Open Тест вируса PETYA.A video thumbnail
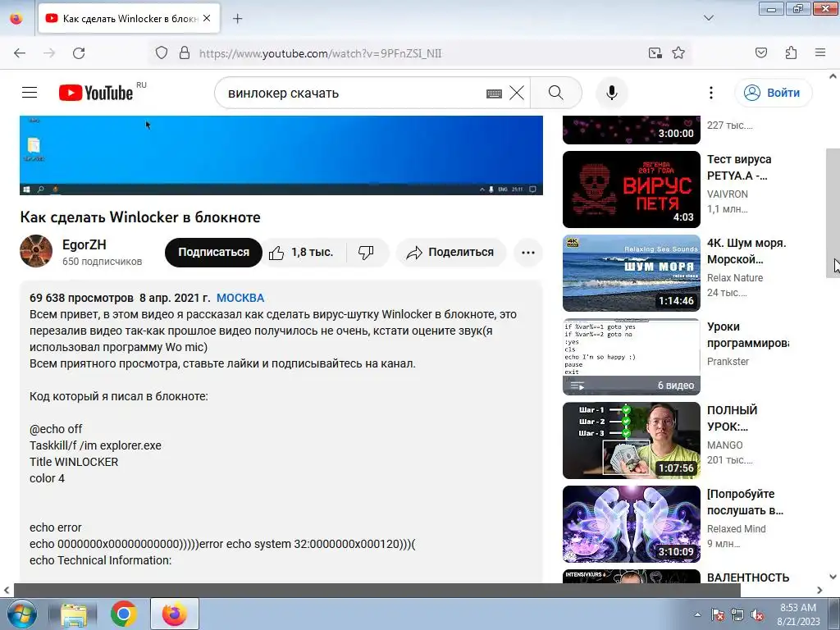The width and height of the screenshot is (840, 630). point(631,189)
